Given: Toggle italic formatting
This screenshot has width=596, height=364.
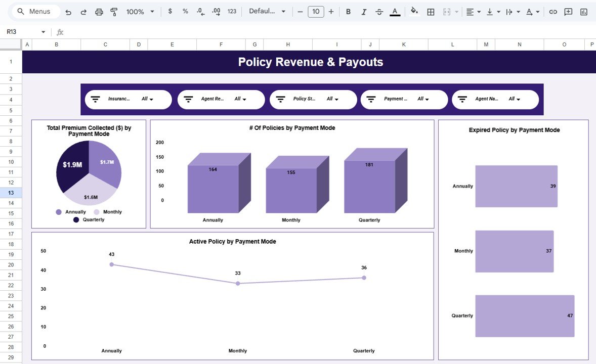Looking at the screenshot, I should 364,11.
